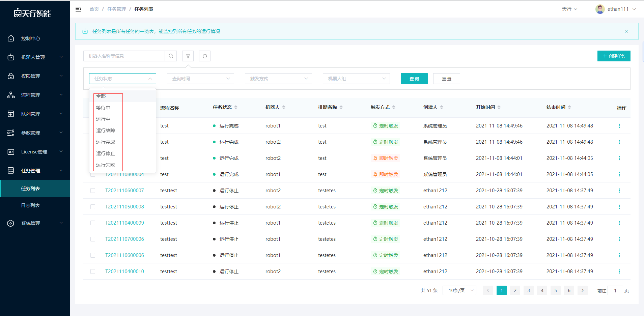The image size is (644, 316).
Task: Toggle the filter funnel icon
Action: (x=188, y=56)
